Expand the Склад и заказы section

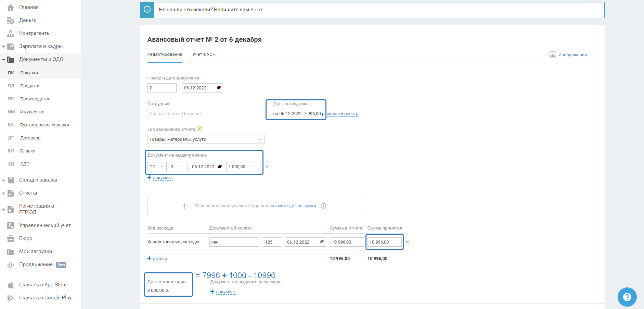coord(3,180)
